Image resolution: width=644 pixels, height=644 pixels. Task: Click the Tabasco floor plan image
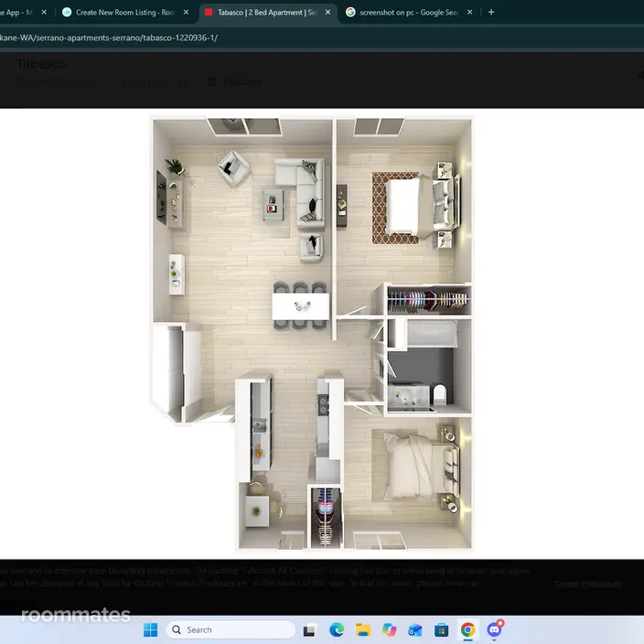click(x=312, y=334)
